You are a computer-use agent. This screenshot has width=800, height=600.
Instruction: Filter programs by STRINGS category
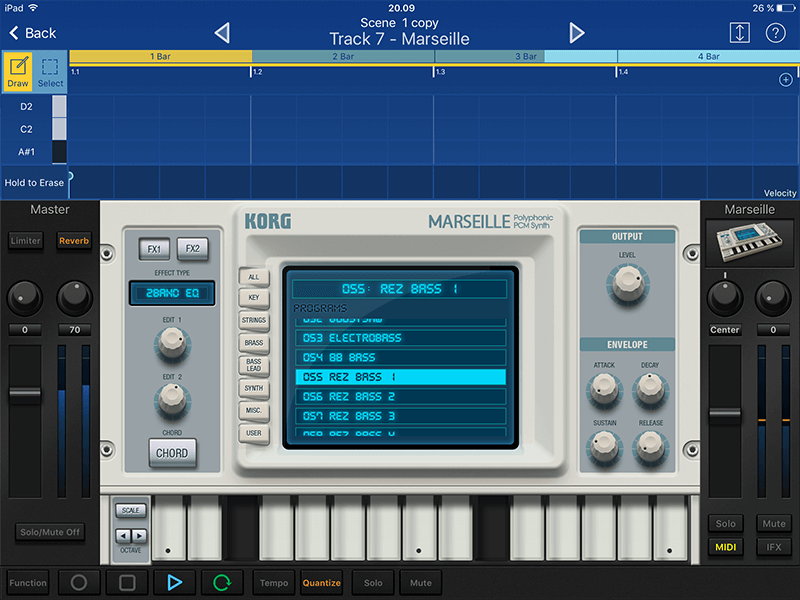(254, 320)
